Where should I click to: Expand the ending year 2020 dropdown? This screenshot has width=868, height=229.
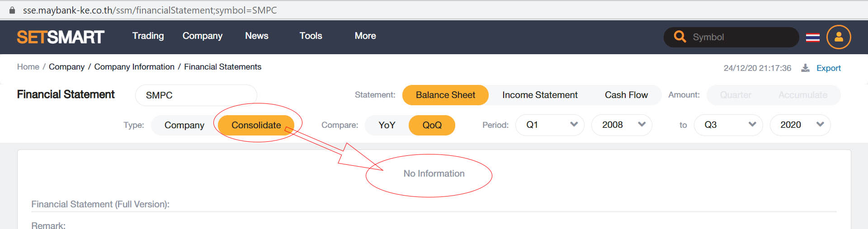800,125
